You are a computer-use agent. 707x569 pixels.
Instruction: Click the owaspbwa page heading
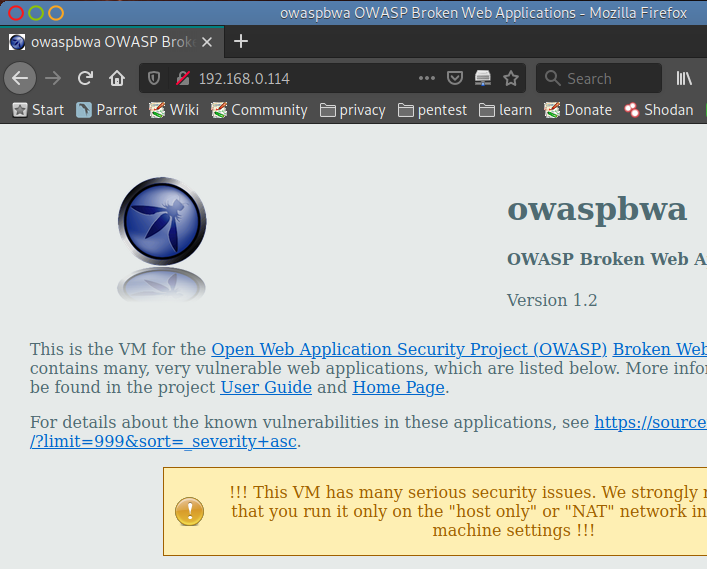click(597, 209)
